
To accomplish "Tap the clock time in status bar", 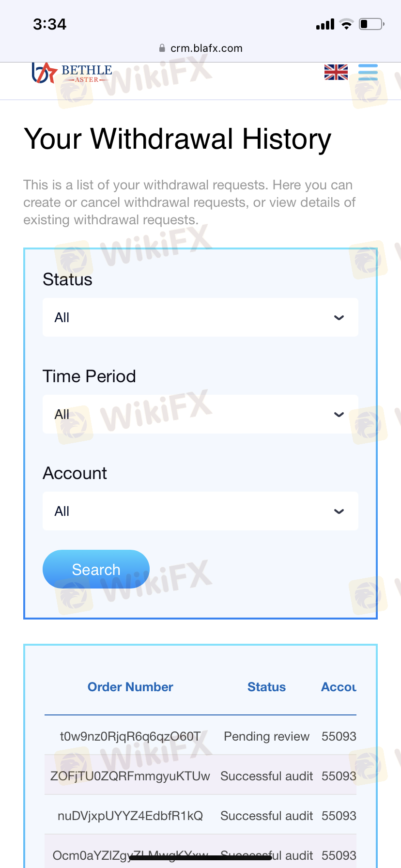I will coord(49,24).
